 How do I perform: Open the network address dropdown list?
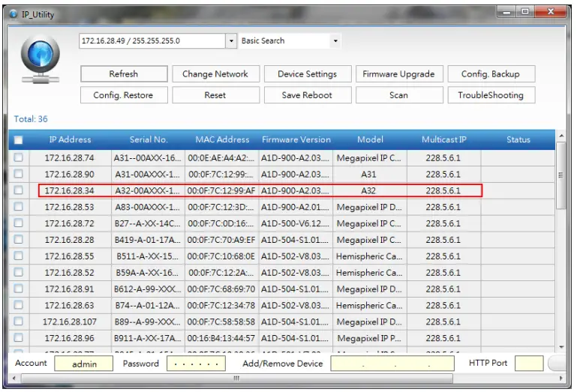(231, 41)
